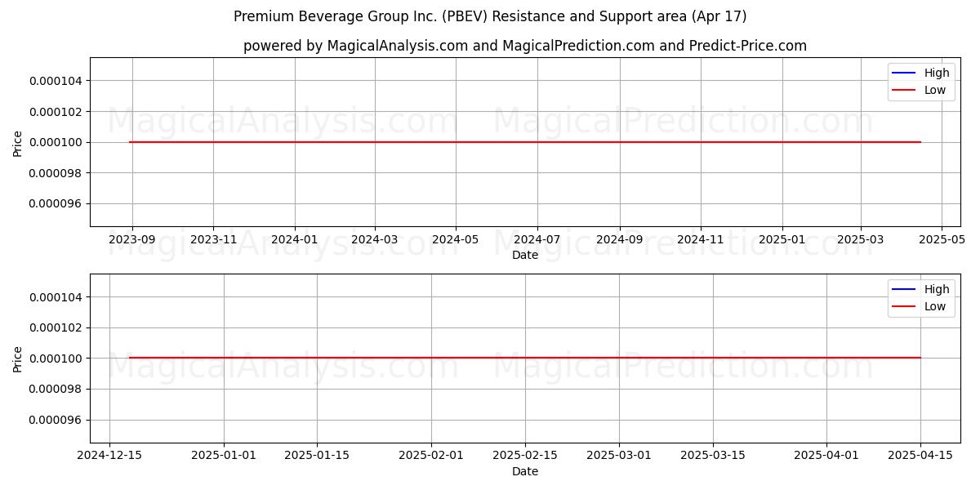Click top chart y-axis value 0.000102

tap(56, 112)
